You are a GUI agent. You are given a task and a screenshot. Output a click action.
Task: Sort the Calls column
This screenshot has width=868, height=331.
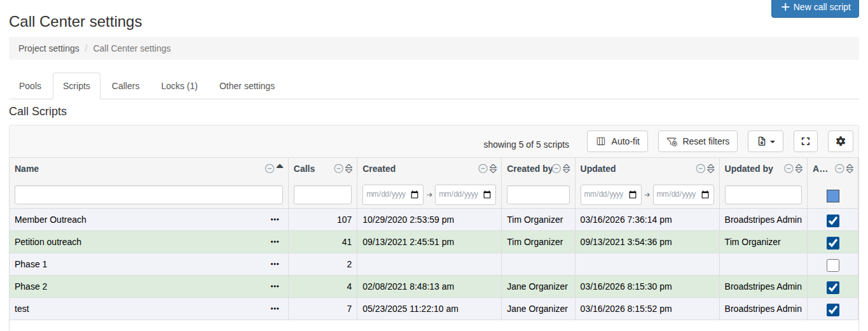click(x=348, y=169)
